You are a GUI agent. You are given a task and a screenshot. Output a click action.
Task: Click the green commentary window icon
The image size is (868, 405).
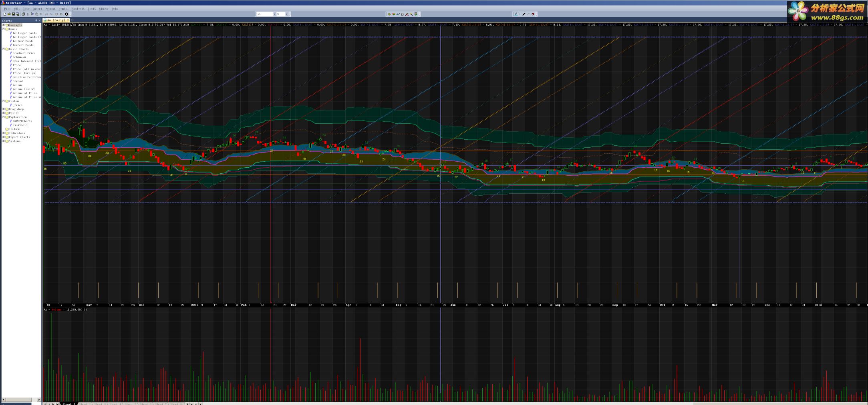pos(416,14)
